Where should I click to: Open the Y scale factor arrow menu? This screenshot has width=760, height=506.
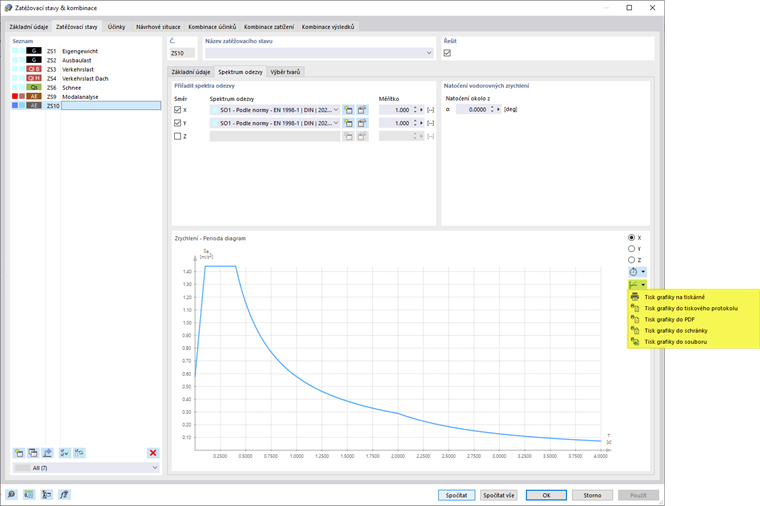coord(422,123)
